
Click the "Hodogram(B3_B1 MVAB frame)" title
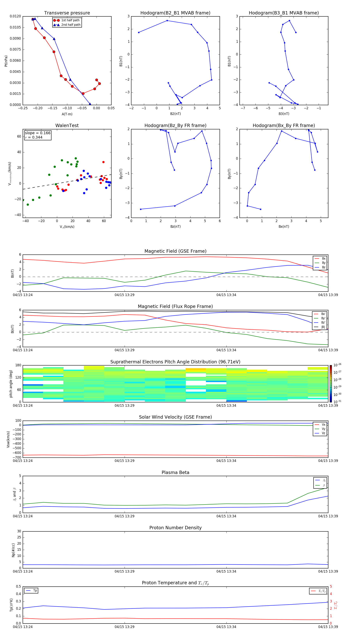284,13
